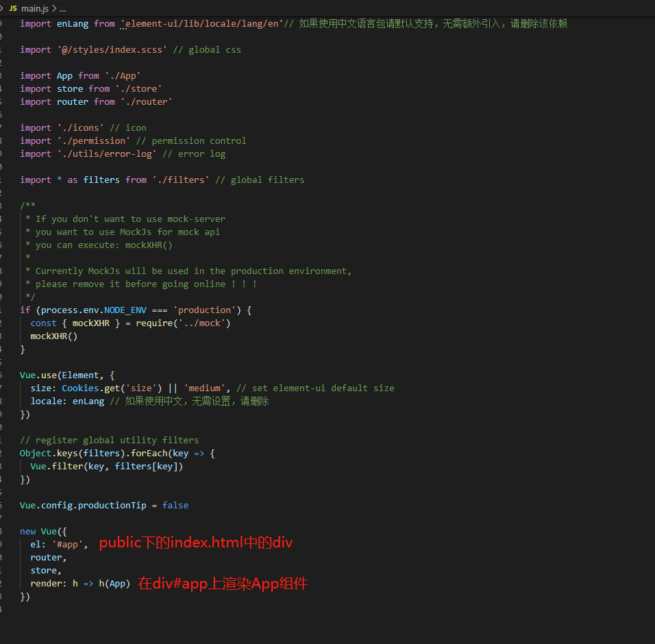This screenshot has width=655, height=644.
Task: Click the '// error log' comment
Action: [x=194, y=153]
